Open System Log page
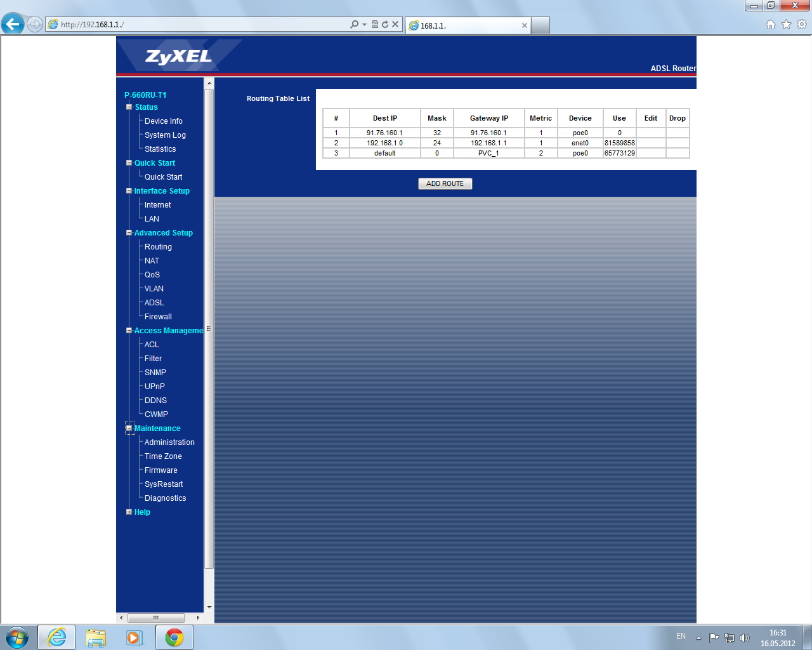Viewport: 812px width, 650px height. [165, 135]
